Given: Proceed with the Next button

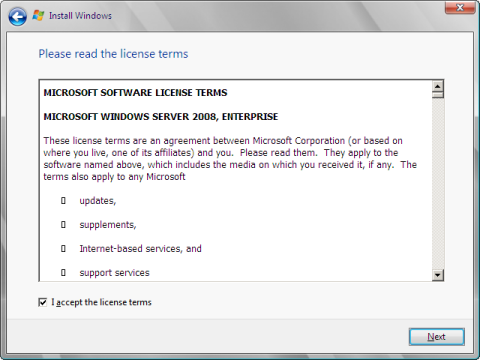Looking at the screenshot, I should point(437,337).
